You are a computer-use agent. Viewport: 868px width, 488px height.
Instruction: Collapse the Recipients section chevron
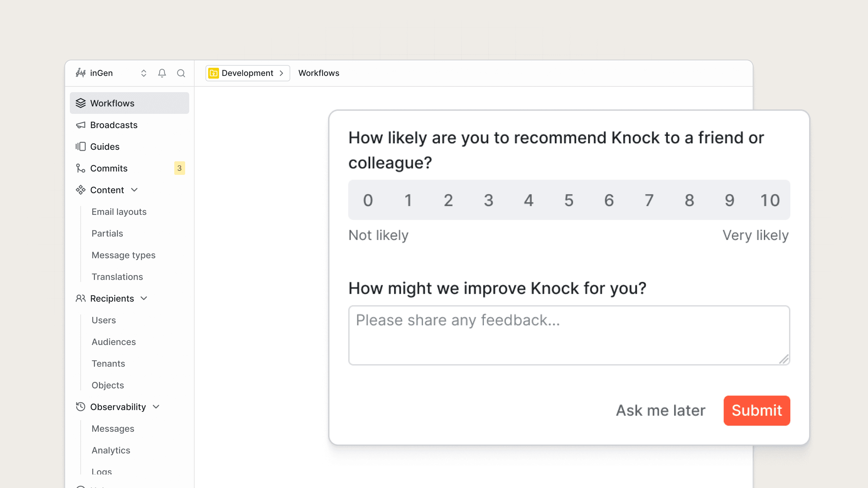pos(144,299)
